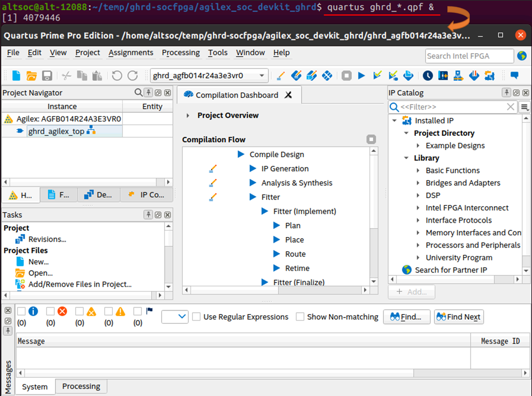Viewport: 532px width, 396px height.
Task: Click the edit-settings pencil icon beside IP Generation
Action: coord(213,169)
